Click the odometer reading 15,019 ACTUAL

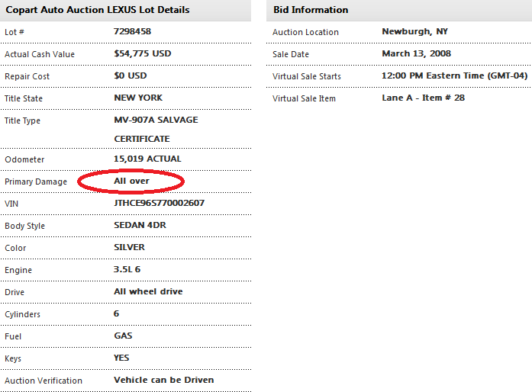pyautogui.click(x=147, y=159)
